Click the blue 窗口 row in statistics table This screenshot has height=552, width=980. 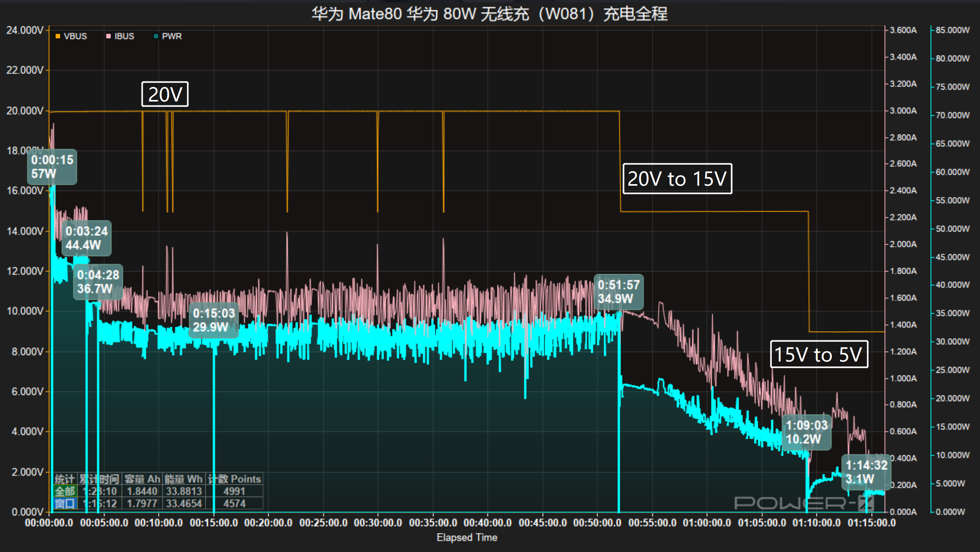(x=65, y=503)
